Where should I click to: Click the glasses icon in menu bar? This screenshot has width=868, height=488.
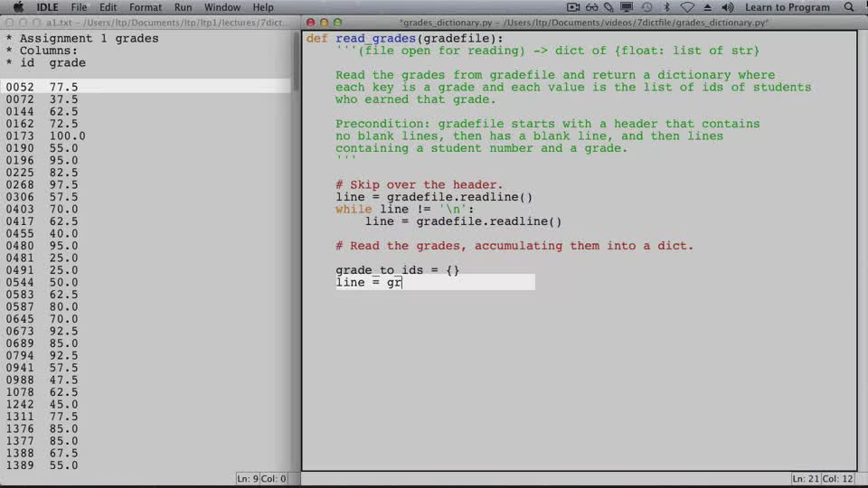point(591,7)
